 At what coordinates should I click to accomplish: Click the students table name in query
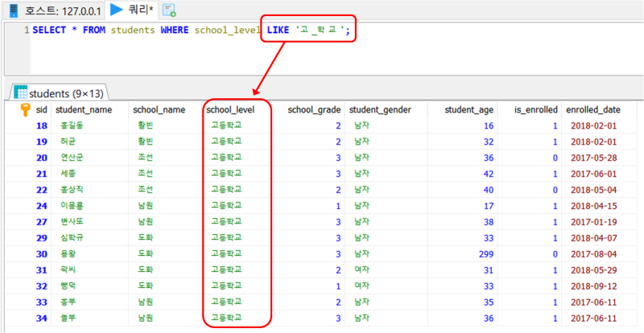133,31
